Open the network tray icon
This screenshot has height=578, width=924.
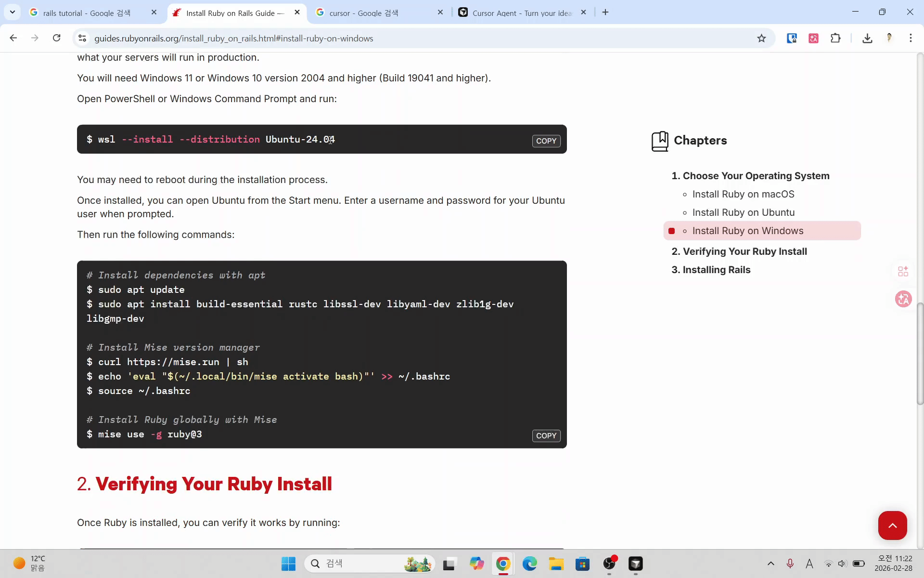pyautogui.click(x=828, y=564)
